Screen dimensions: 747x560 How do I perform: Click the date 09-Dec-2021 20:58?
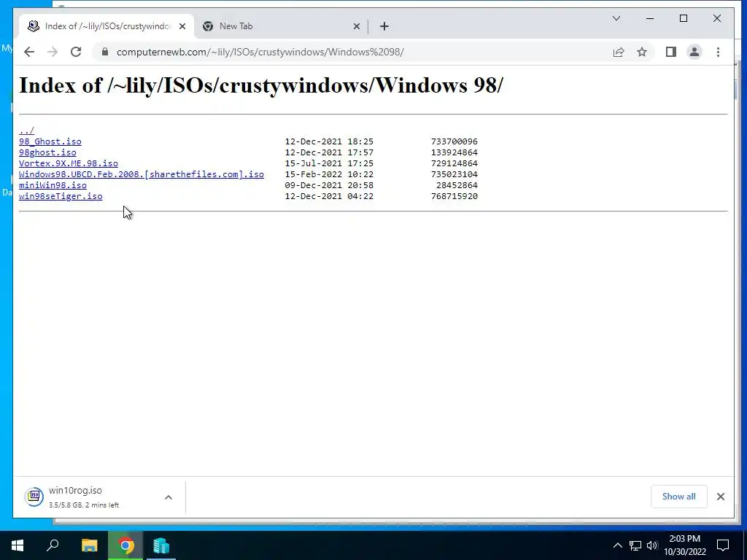(329, 185)
